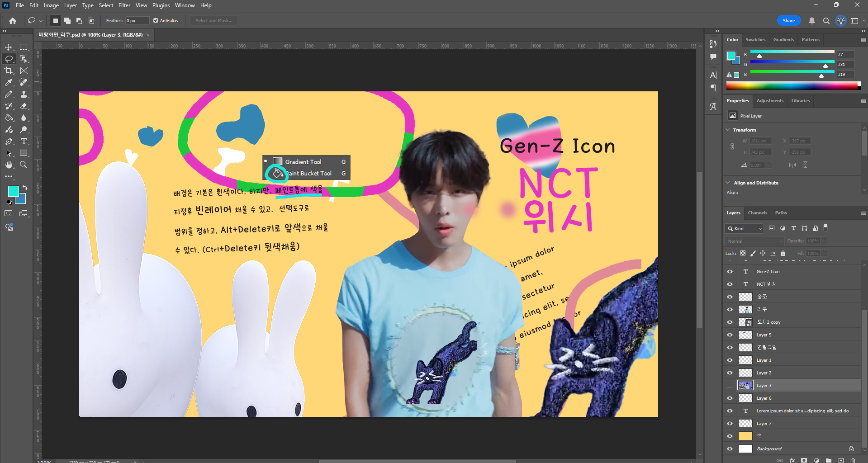
Task: Choose Gradient Tool from flyout
Action: pyautogui.click(x=303, y=162)
